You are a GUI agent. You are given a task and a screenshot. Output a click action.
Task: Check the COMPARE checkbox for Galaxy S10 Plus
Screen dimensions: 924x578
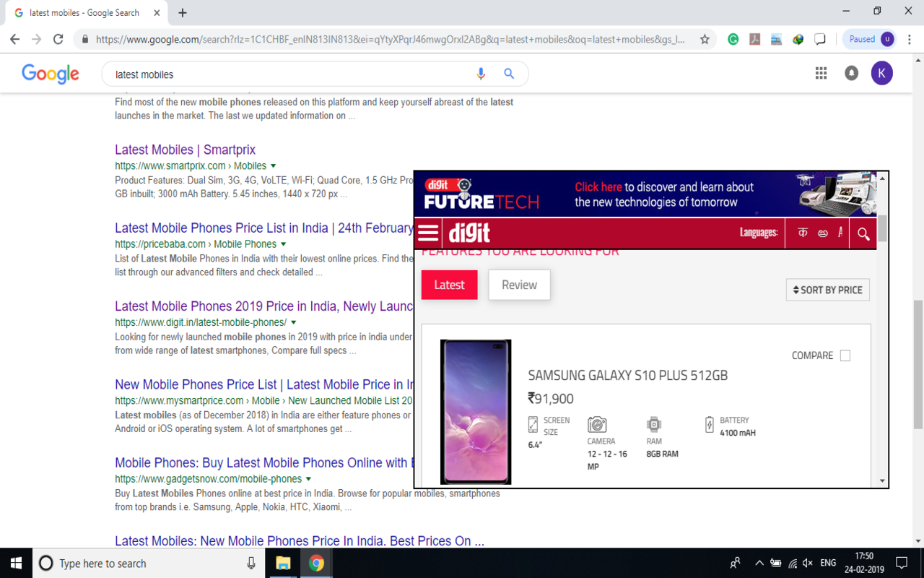[x=845, y=355]
